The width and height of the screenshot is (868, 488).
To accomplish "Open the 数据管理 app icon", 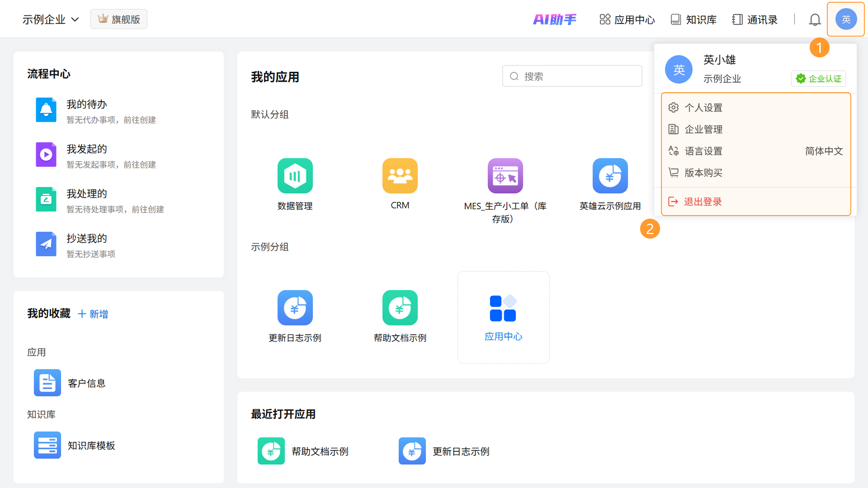I will (x=295, y=176).
